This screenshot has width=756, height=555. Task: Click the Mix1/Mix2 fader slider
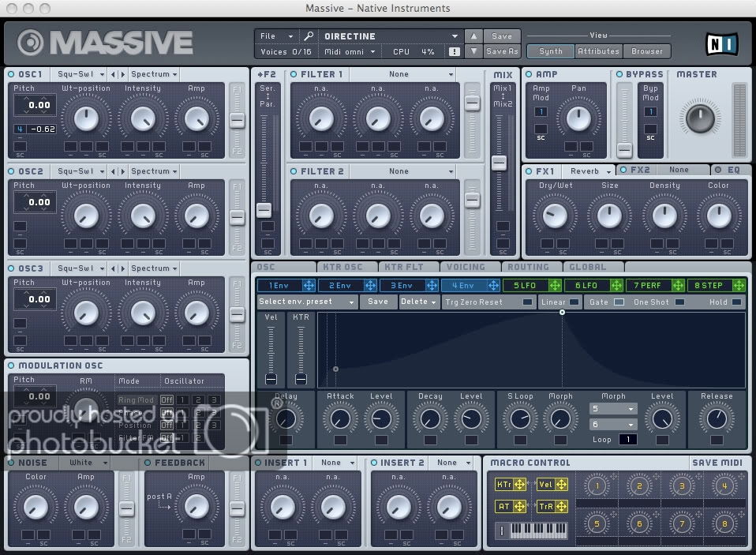click(499, 163)
